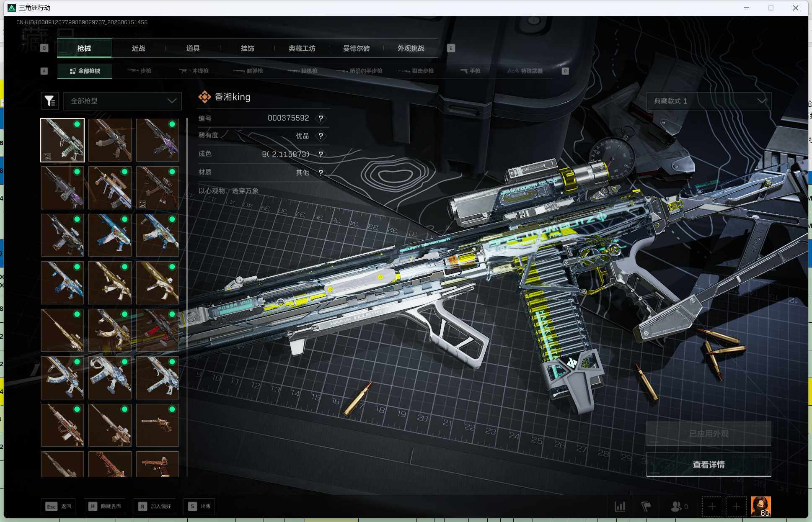The image size is (812, 522).
Task: Click the 已应用外观 button
Action: pos(709,434)
